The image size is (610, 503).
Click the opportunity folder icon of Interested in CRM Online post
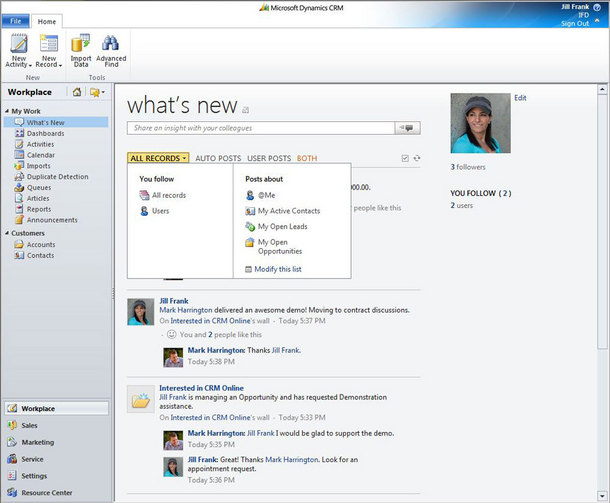pos(141,400)
